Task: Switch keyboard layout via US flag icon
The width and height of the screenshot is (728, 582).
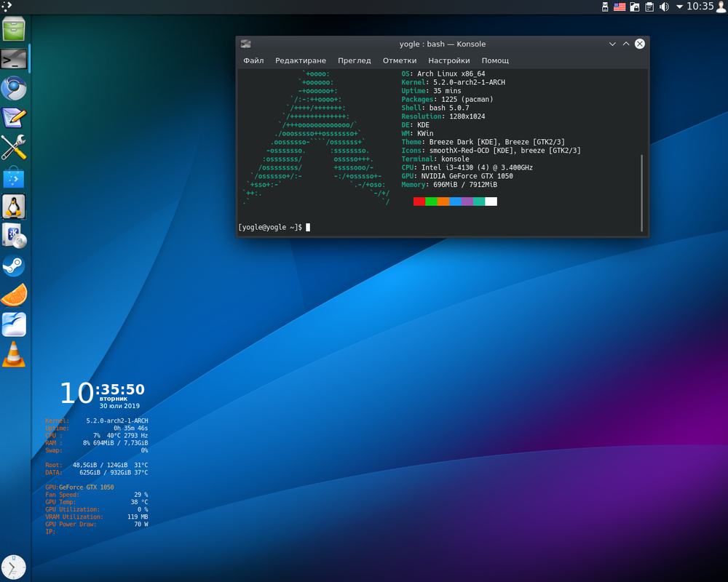Action: (620, 7)
